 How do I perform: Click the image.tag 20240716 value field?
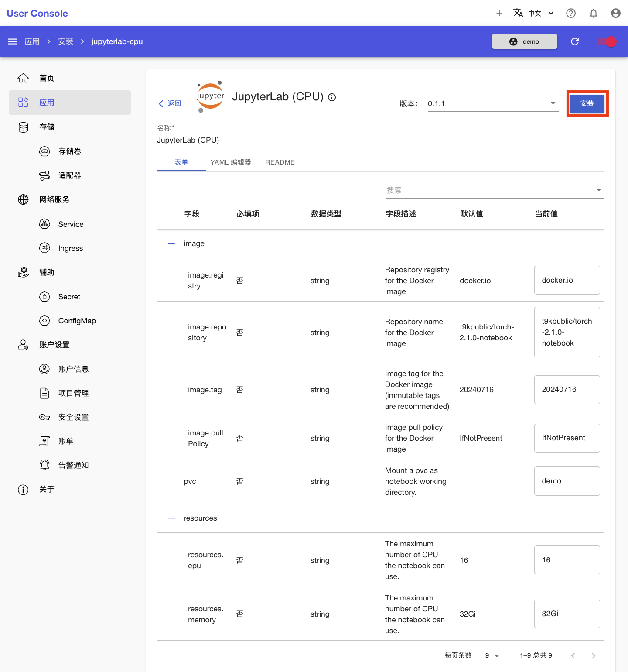[567, 389]
